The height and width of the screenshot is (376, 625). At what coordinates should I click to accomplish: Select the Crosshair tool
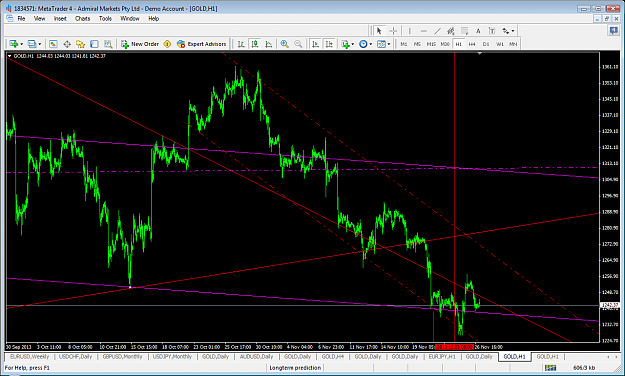click(393, 31)
